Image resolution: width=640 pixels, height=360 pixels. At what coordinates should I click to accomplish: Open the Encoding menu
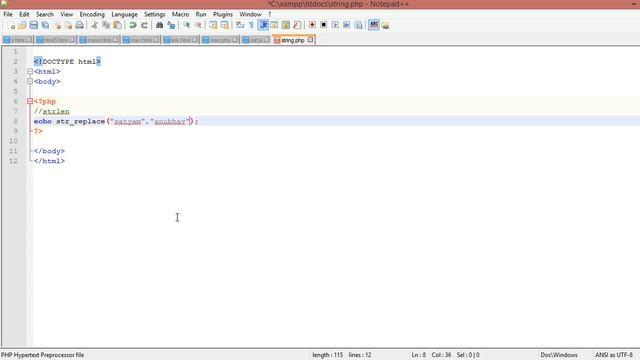point(92,14)
